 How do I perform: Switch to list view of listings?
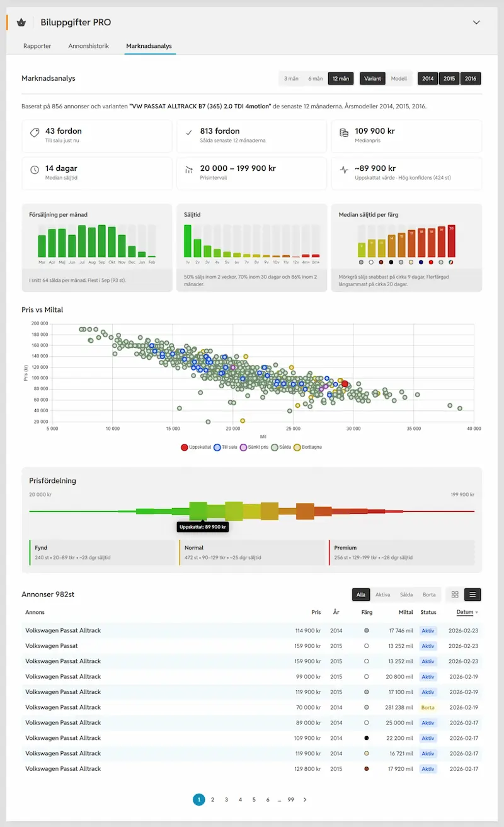(472, 594)
